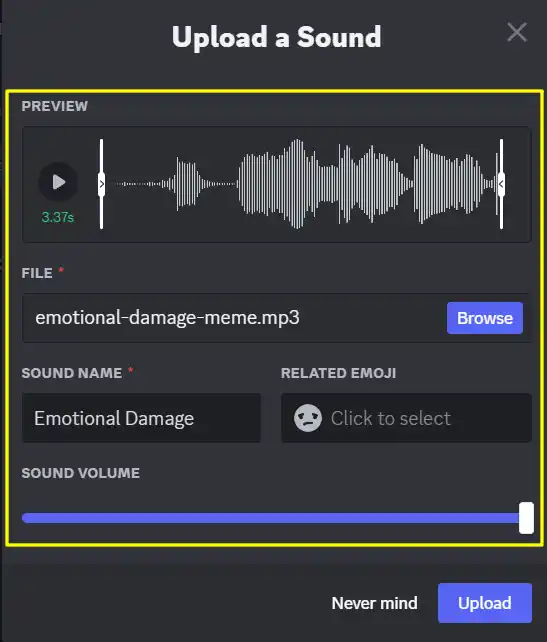Image resolution: width=547 pixels, height=642 pixels.
Task: Click the audio waveform preview
Action: (x=301, y=184)
